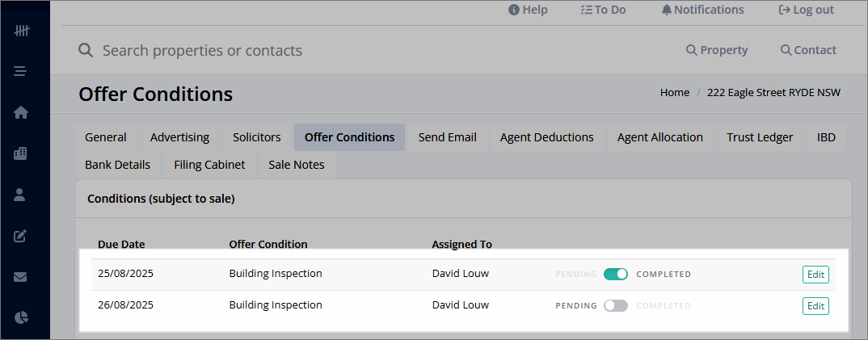The height and width of the screenshot is (340, 868).
Task: Click Building Inspection in the 26/08/2025 row
Action: coord(276,304)
